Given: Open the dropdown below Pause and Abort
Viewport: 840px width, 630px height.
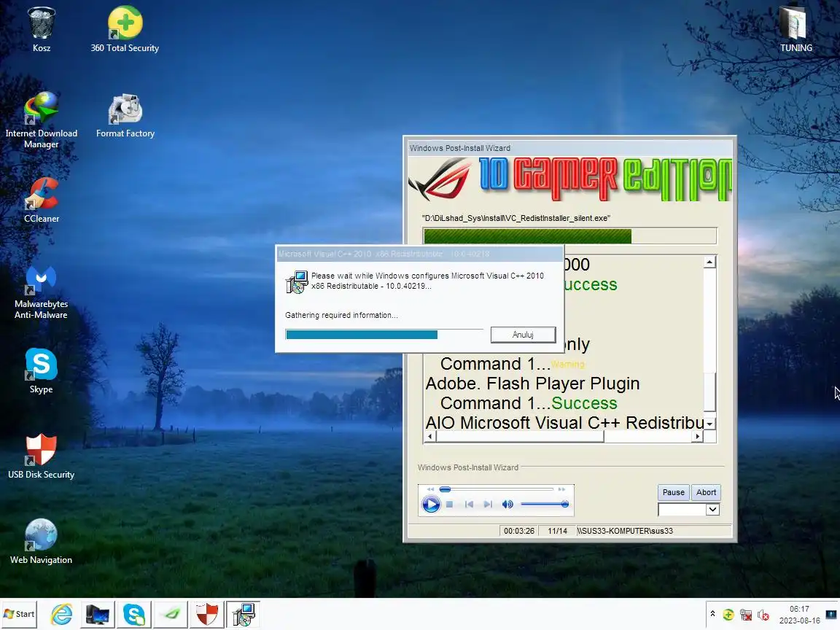Looking at the screenshot, I should tap(712, 510).
